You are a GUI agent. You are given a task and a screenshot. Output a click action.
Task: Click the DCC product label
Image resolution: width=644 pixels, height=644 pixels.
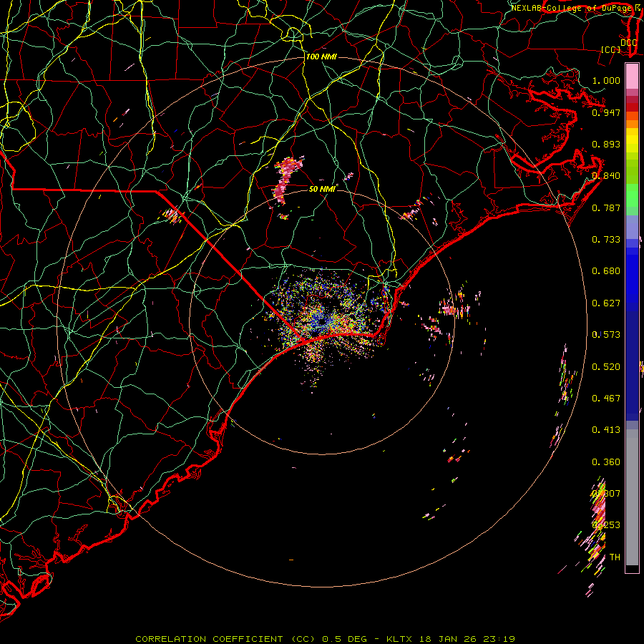(629, 42)
